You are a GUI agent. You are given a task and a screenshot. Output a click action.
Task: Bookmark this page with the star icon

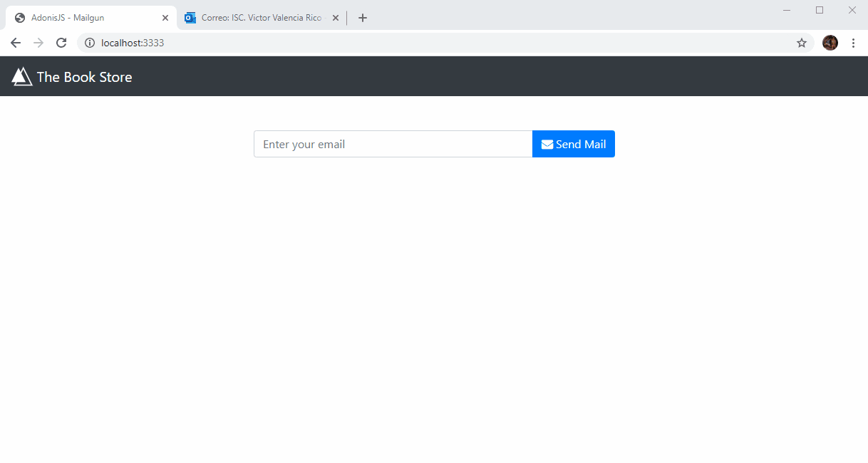pos(802,43)
